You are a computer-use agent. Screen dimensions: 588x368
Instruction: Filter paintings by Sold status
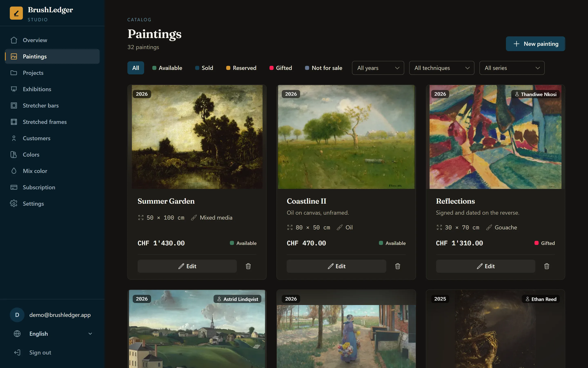click(204, 68)
